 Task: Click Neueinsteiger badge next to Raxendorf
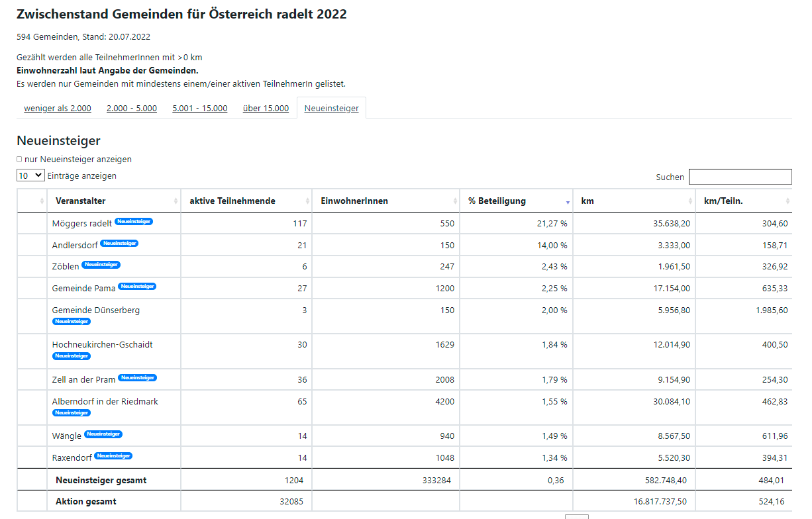click(113, 456)
